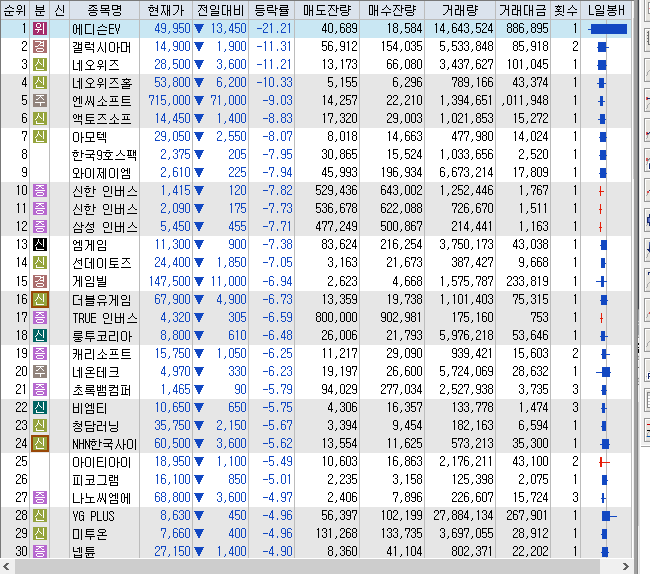
Task: Click the 신 badge beside 선데이토즈
Action: point(40,262)
